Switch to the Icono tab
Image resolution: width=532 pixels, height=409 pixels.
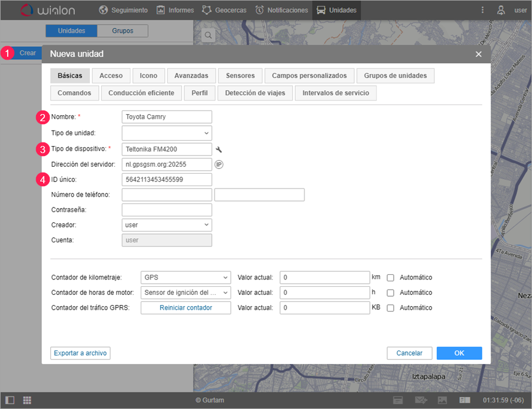pyautogui.click(x=148, y=76)
